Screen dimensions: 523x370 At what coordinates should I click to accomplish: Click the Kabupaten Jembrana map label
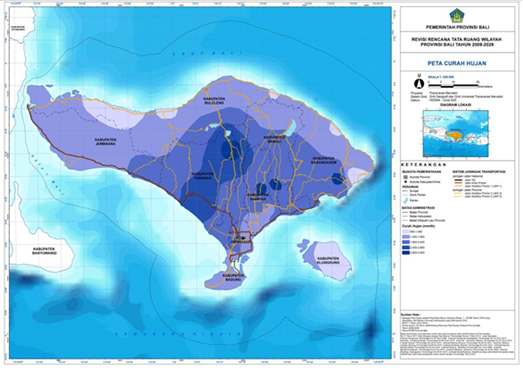(x=105, y=141)
